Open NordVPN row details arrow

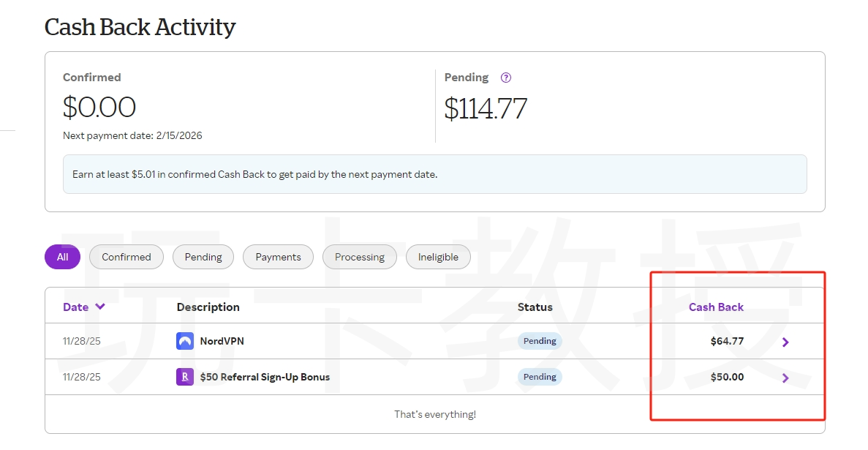click(x=785, y=342)
